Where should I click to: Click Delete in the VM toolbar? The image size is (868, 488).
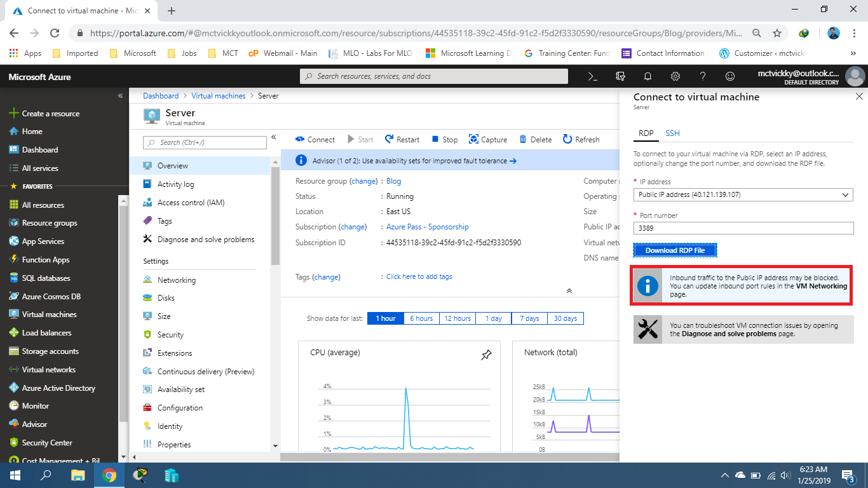pos(535,139)
